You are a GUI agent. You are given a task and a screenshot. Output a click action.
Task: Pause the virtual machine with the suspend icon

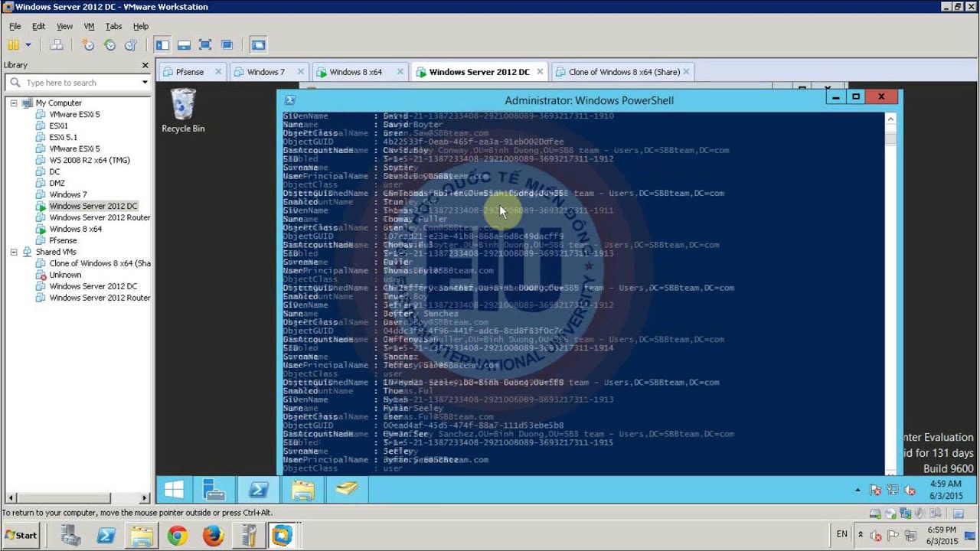pyautogui.click(x=13, y=45)
